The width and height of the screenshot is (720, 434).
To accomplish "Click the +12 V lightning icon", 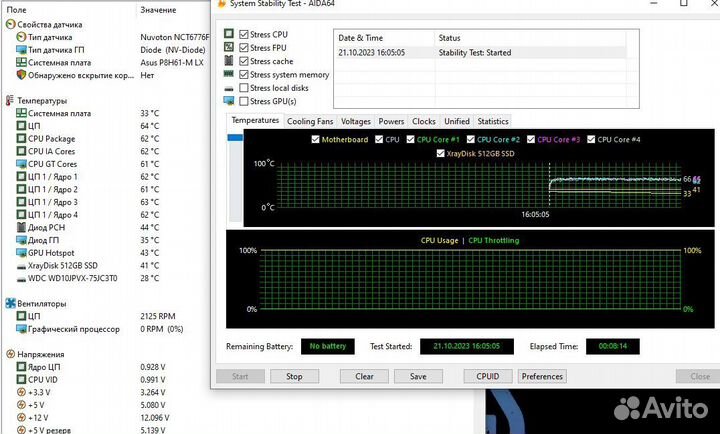I will pos(21,417).
